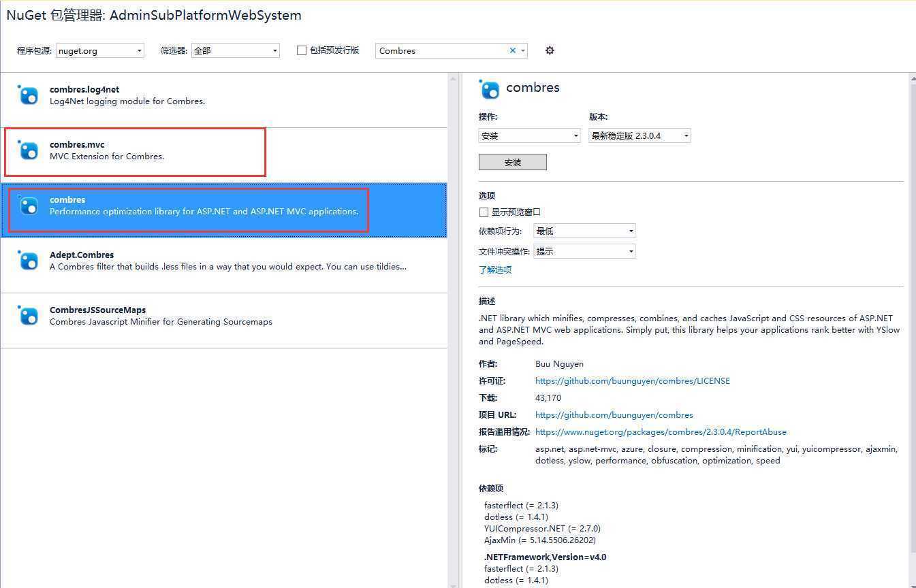Click the combres package icon in list
The width and height of the screenshot is (916, 588).
click(28, 205)
